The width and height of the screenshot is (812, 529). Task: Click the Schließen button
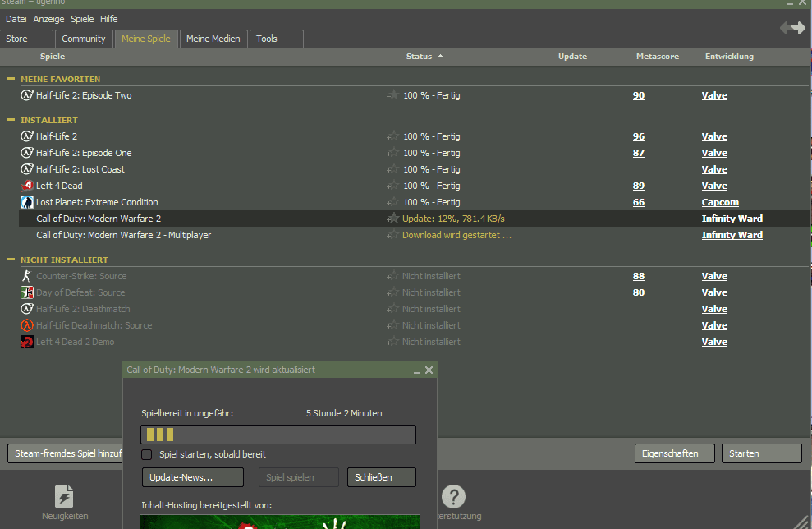coord(381,477)
